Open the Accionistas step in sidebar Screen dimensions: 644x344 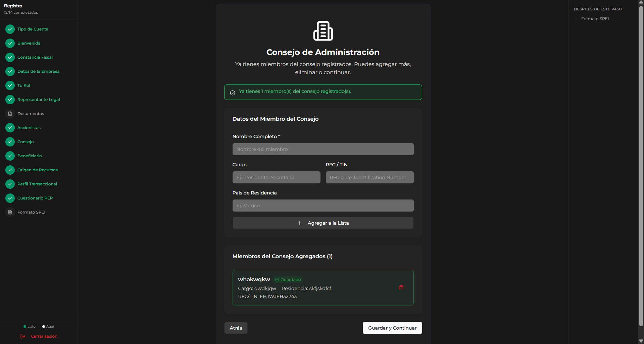click(29, 128)
